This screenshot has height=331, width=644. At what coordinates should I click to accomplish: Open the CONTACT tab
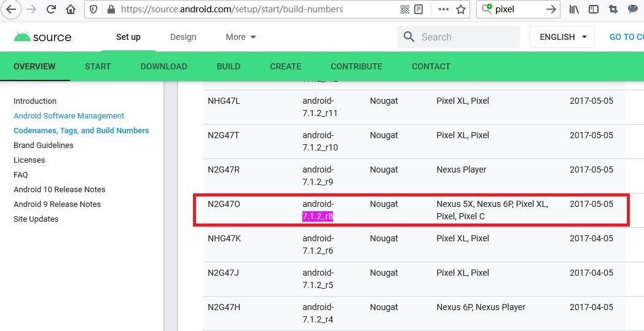click(x=431, y=66)
